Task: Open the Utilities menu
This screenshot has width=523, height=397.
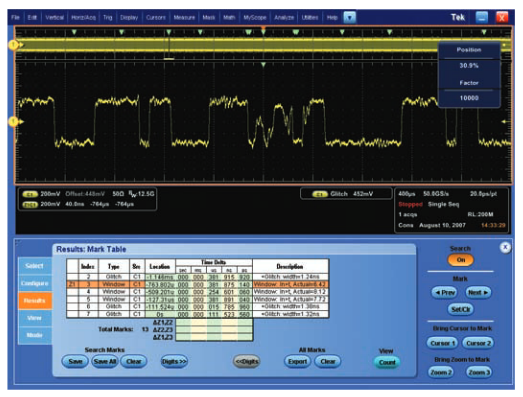Action: pyautogui.click(x=310, y=17)
